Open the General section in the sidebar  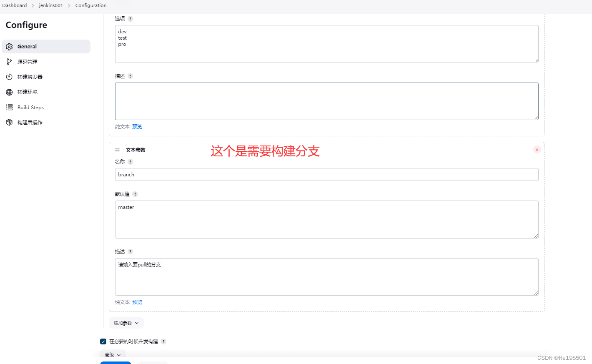[46, 46]
